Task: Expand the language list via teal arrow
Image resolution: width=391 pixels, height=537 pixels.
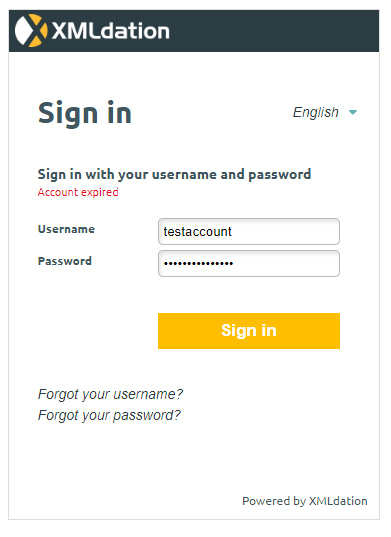Action: (x=353, y=112)
